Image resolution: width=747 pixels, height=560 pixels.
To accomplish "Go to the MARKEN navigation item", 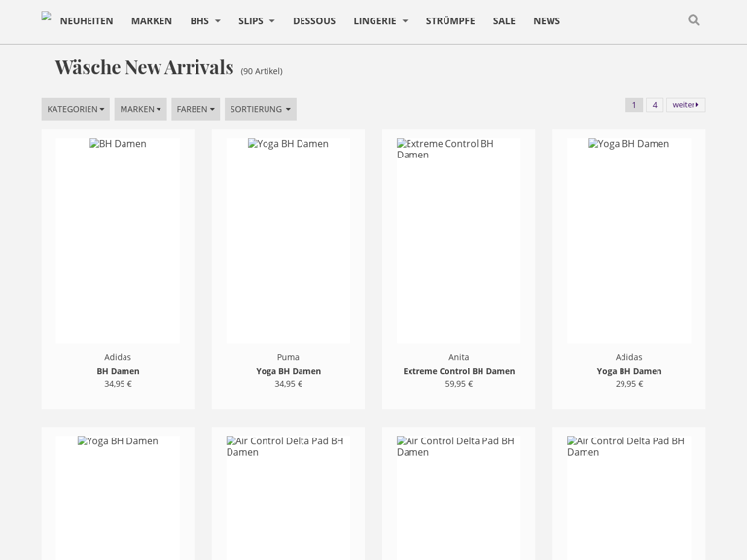I will point(152,21).
